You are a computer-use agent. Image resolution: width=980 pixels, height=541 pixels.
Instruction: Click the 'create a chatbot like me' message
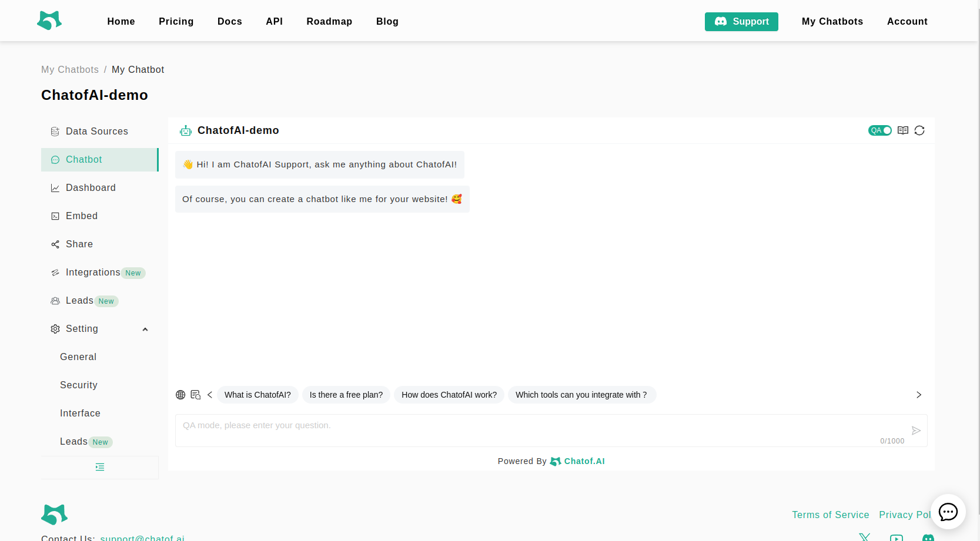[x=322, y=199]
